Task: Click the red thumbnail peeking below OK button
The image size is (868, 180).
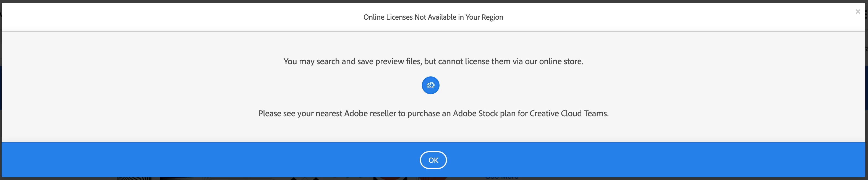Action: (x=391, y=178)
